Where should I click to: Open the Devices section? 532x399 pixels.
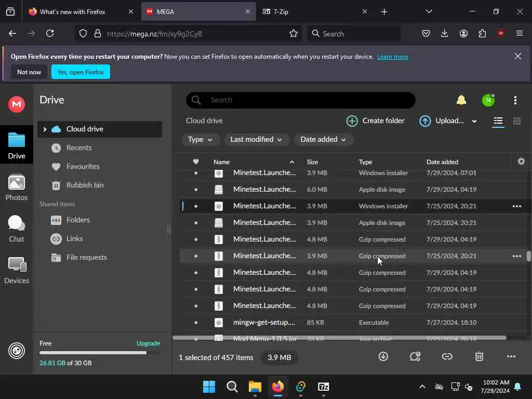[x=17, y=270]
